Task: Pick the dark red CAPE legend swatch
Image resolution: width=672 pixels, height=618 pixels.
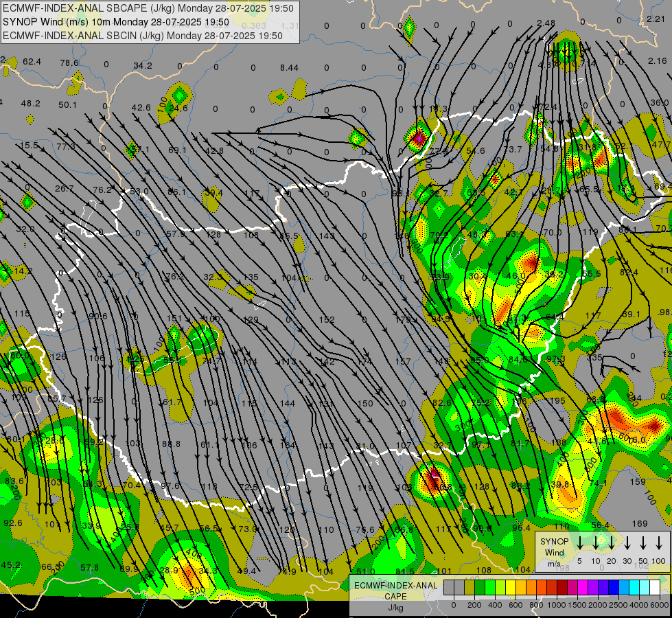Action: 562,588
